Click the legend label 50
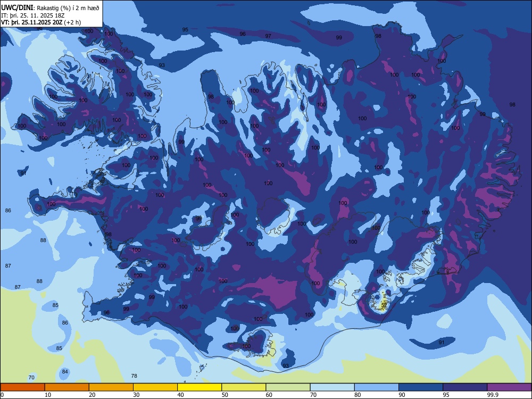This screenshot has height=399, width=532. (225, 395)
